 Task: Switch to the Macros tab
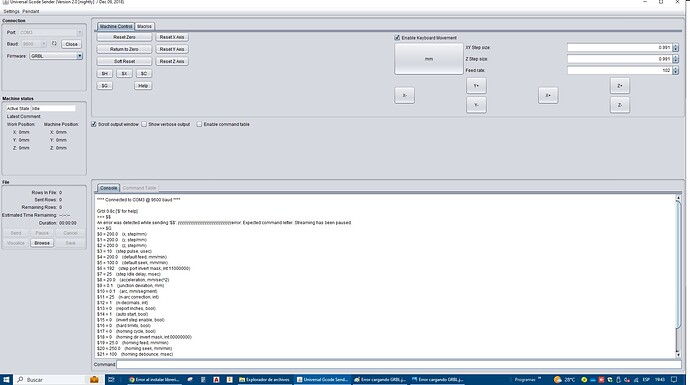point(144,26)
